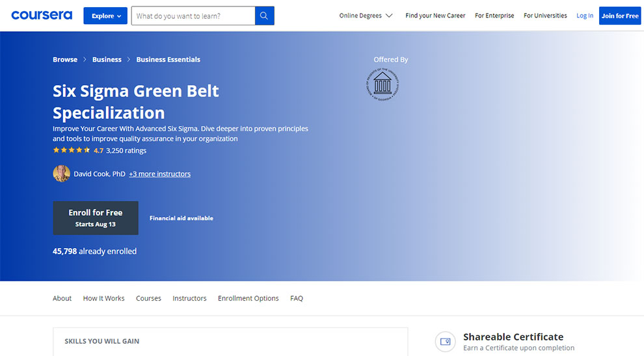The height and width of the screenshot is (356, 644).
Task: Click 'Shareable Certificate' heading
Action: (x=513, y=337)
